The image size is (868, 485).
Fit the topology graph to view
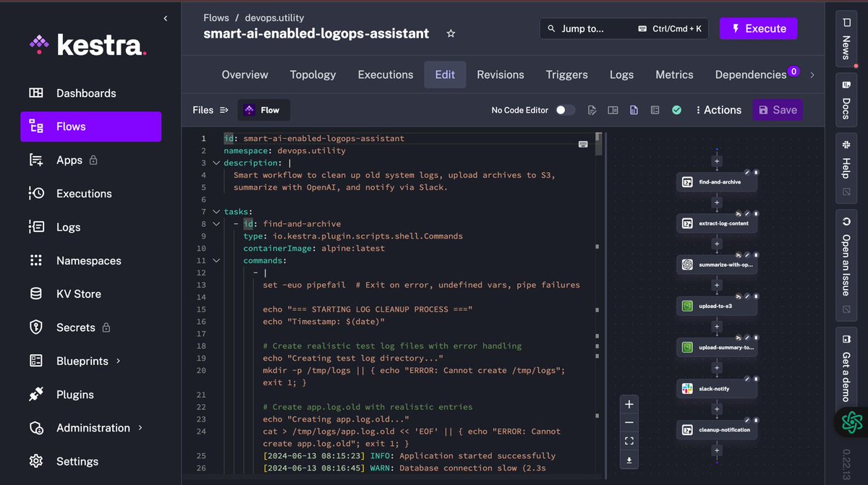(x=629, y=441)
